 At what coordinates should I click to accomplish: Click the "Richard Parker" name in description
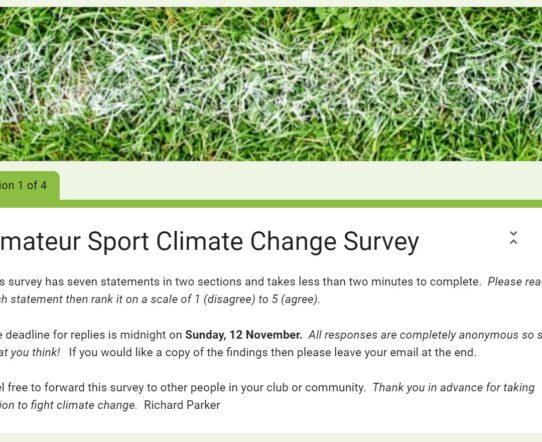point(182,405)
